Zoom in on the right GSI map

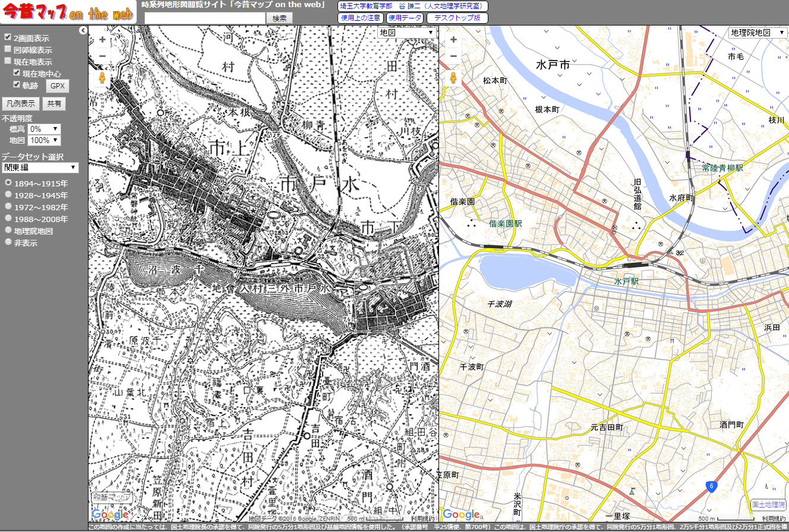453,40
